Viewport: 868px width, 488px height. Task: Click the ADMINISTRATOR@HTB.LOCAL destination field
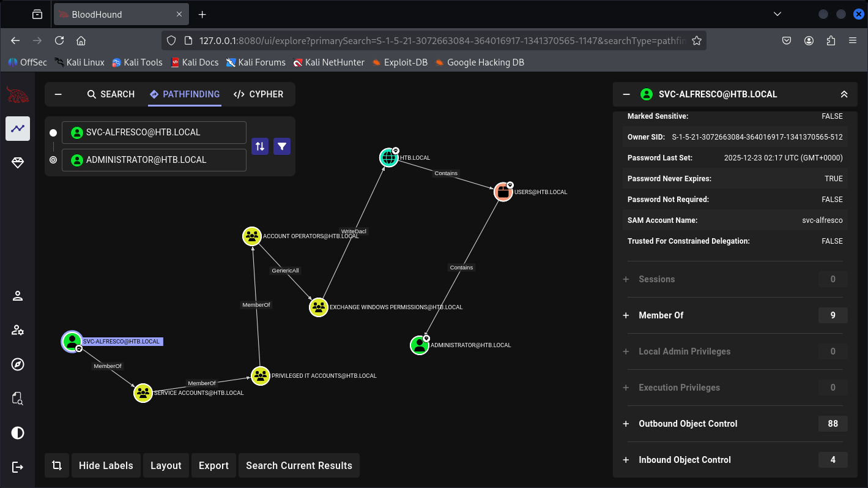[154, 160]
